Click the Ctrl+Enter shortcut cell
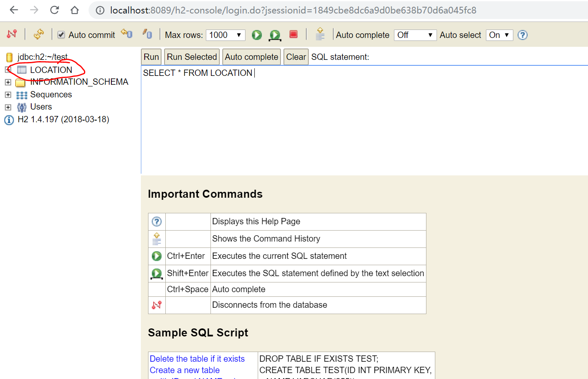588x379 pixels. (188, 256)
